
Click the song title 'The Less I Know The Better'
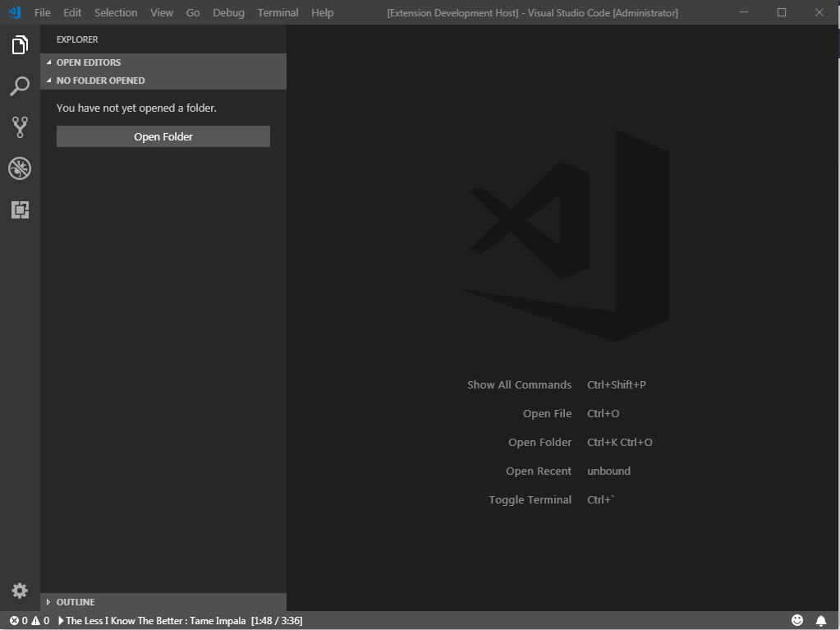(124, 620)
